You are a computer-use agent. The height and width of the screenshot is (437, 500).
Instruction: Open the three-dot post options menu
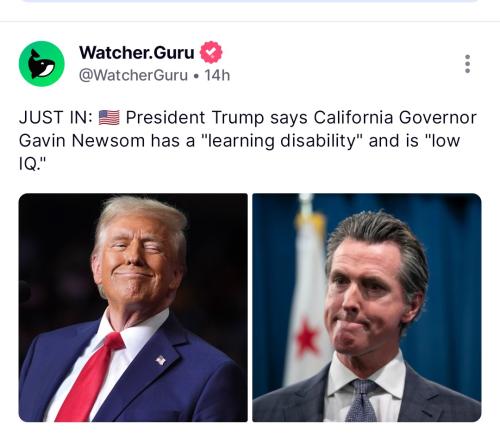coord(467,64)
